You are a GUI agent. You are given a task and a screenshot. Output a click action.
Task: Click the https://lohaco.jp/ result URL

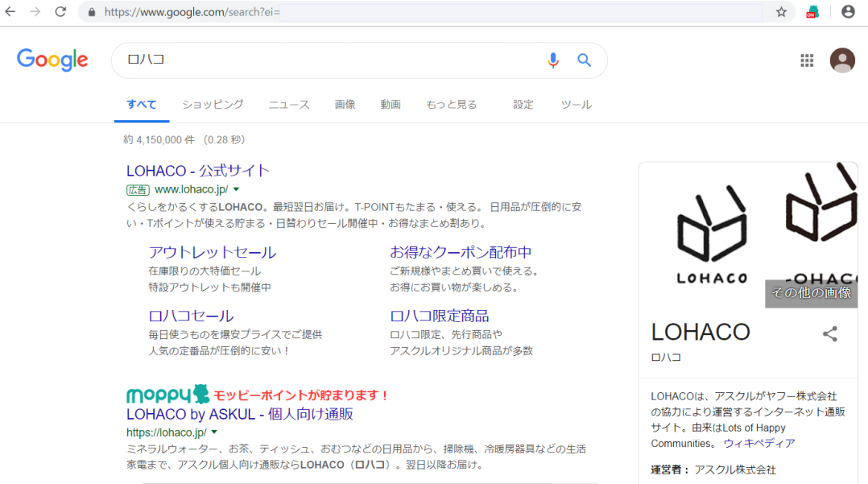coord(167,432)
